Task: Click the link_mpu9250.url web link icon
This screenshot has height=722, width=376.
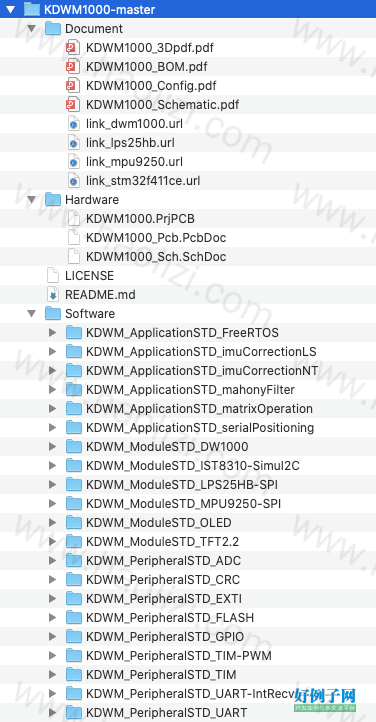Action: click(74, 162)
